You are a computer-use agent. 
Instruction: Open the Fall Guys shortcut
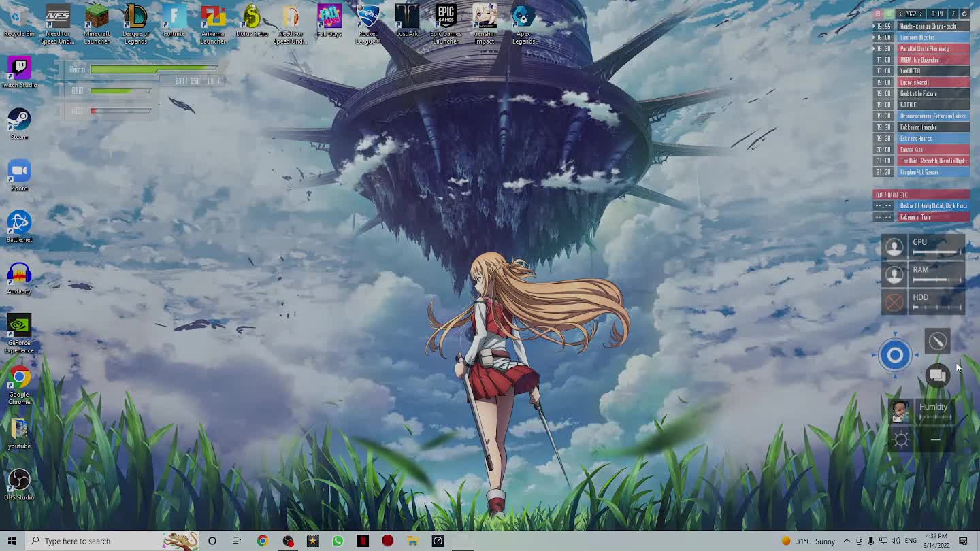click(x=329, y=20)
